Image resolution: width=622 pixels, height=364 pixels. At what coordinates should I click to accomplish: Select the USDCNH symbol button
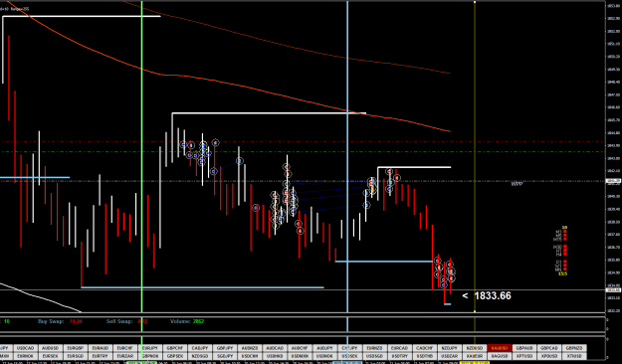click(250, 356)
